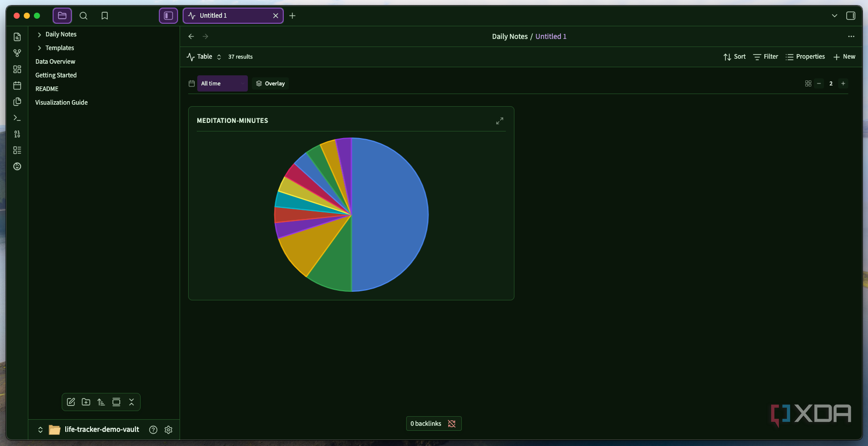This screenshot has height=446, width=868.
Task: Click the 0 backlinks button
Action: pos(434,424)
